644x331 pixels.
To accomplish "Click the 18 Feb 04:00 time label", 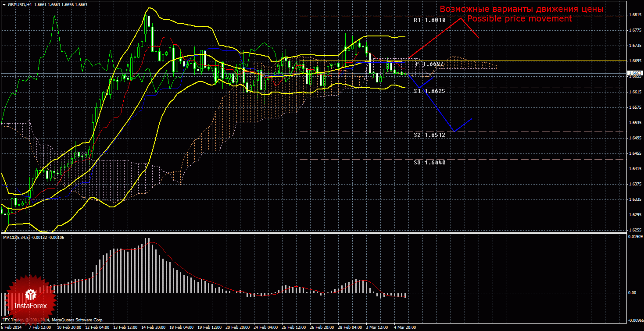I will pos(181,327).
